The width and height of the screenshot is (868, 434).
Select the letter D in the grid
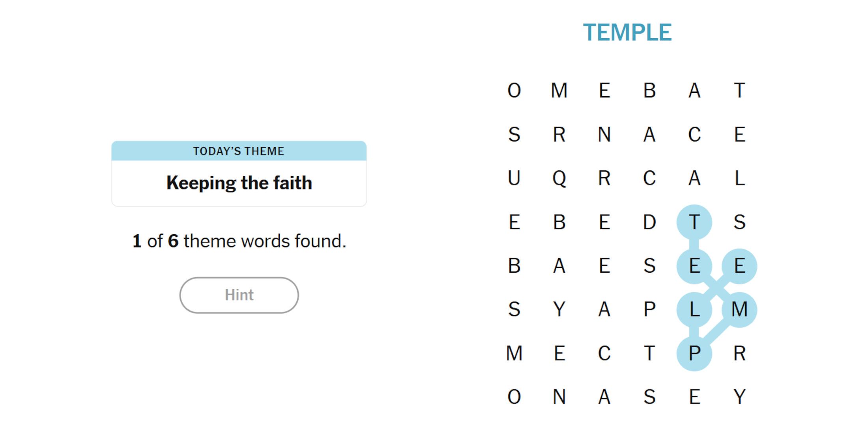coord(649,222)
